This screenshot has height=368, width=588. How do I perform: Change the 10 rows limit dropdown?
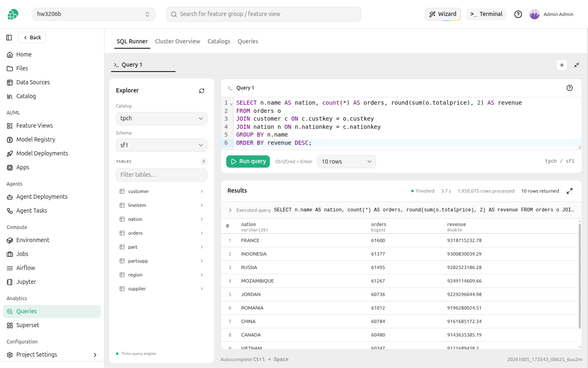click(x=347, y=162)
